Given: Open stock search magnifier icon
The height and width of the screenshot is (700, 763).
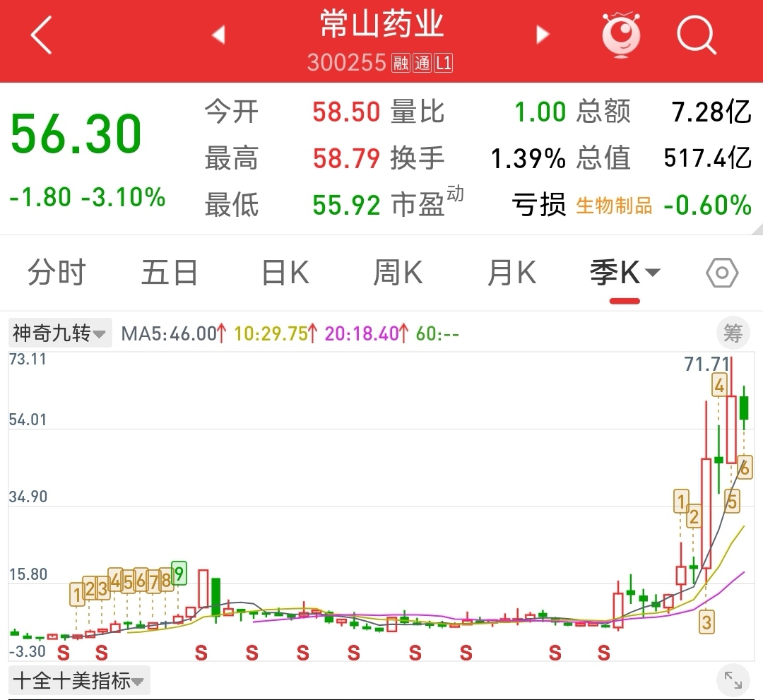Looking at the screenshot, I should point(697,35).
